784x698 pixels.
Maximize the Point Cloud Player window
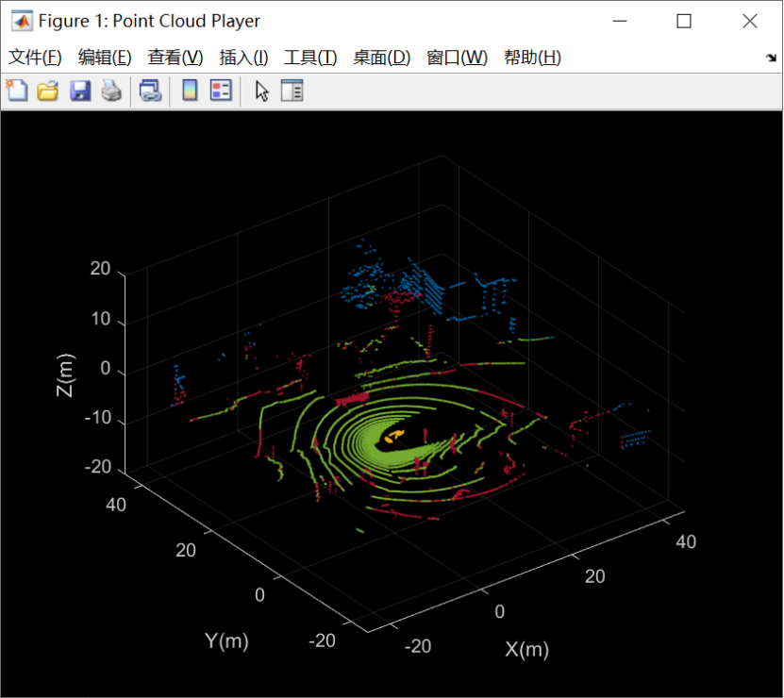(684, 21)
